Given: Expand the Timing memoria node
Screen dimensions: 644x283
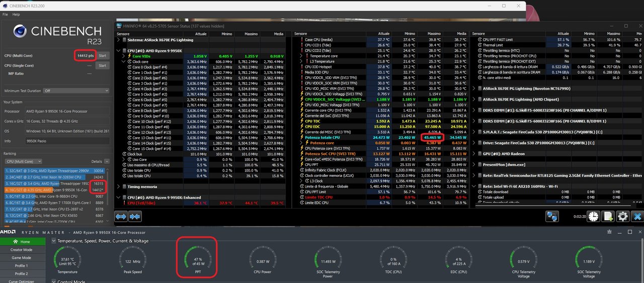Looking at the screenshot, I should (119, 186).
